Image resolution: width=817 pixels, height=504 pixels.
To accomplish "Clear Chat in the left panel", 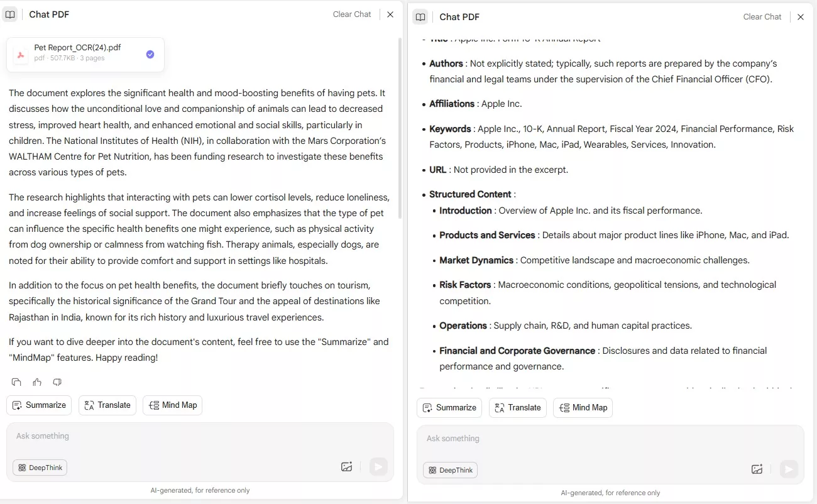I will point(352,14).
